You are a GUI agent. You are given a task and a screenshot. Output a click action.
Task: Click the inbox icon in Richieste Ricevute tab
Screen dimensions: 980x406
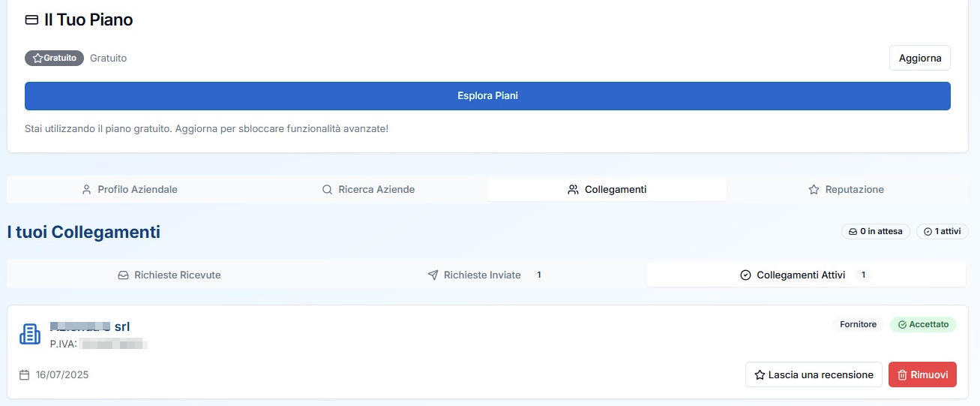tap(124, 275)
